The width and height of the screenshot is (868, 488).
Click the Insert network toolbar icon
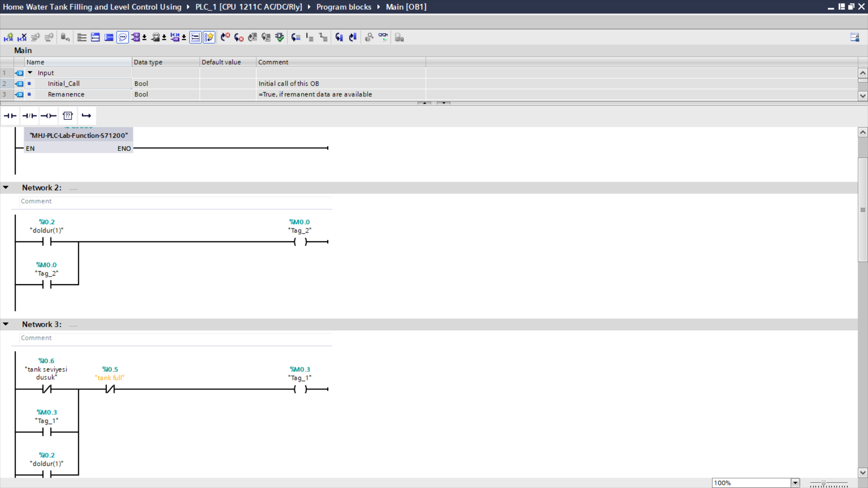click(8, 37)
